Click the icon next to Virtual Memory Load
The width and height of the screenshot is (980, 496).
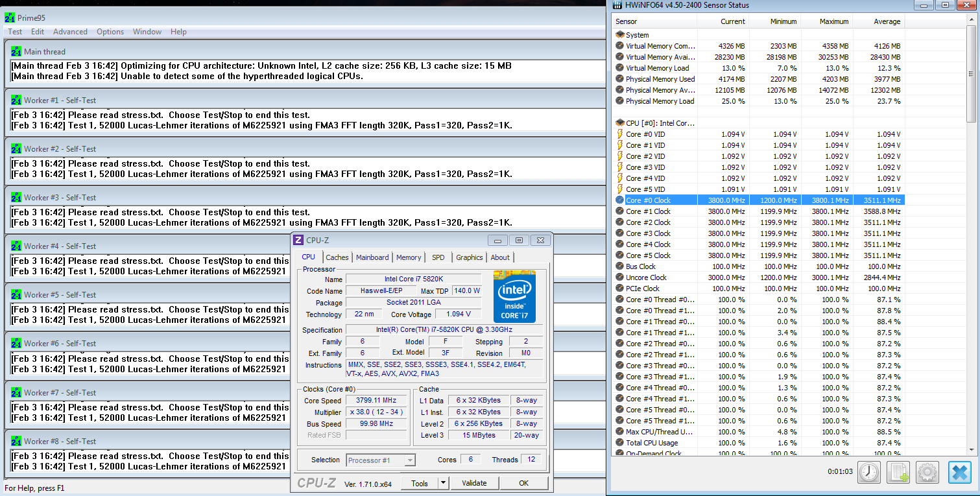619,68
